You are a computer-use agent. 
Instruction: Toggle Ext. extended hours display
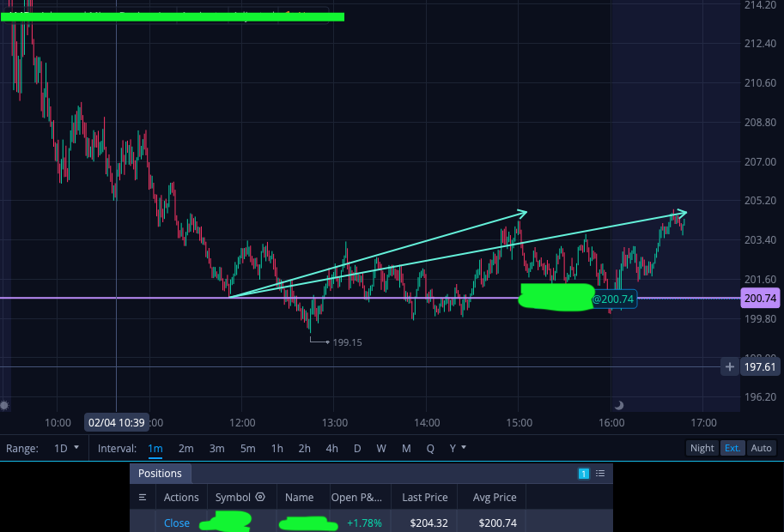732,448
